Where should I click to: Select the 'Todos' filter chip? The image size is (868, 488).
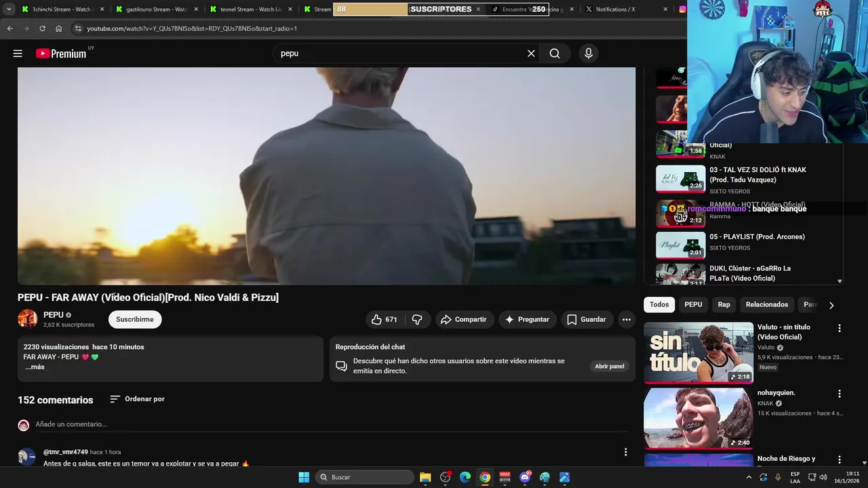pyautogui.click(x=659, y=305)
